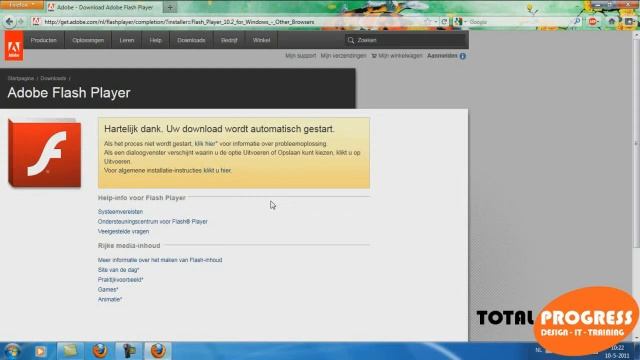Viewport: 640px width, 360px height.
Task: Click 'klik hier' troubleshooting link in yellow box
Action: pos(206,144)
